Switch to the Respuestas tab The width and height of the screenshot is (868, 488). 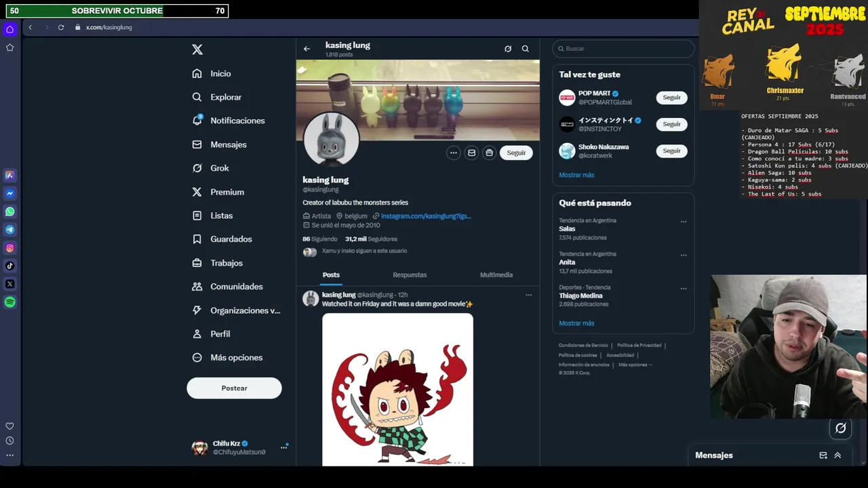[x=410, y=275]
